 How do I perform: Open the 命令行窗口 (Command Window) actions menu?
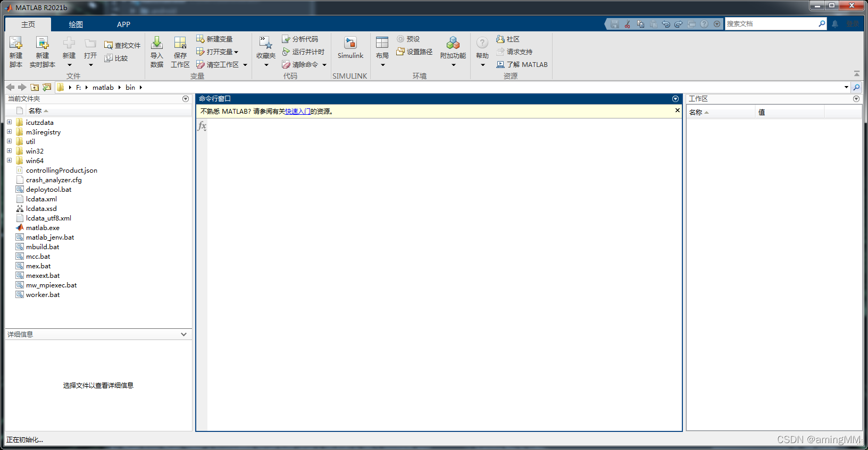tap(675, 99)
